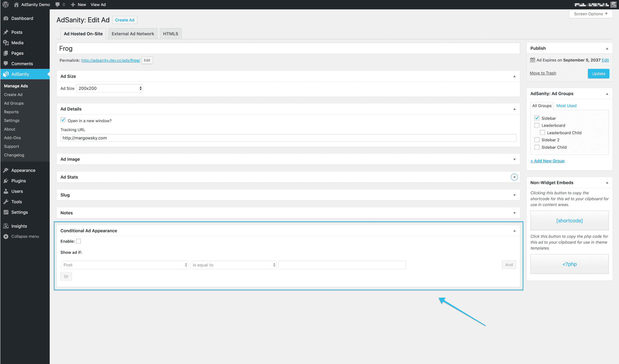Collapse the Conditional Ad Appearance panel
Image resolution: width=619 pixels, height=364 pixels.
(514, 231)
